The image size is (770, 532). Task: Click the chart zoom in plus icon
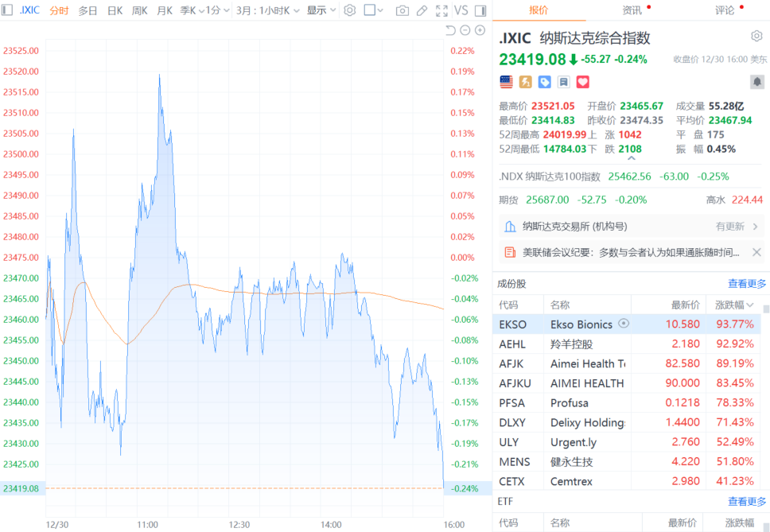480,30
